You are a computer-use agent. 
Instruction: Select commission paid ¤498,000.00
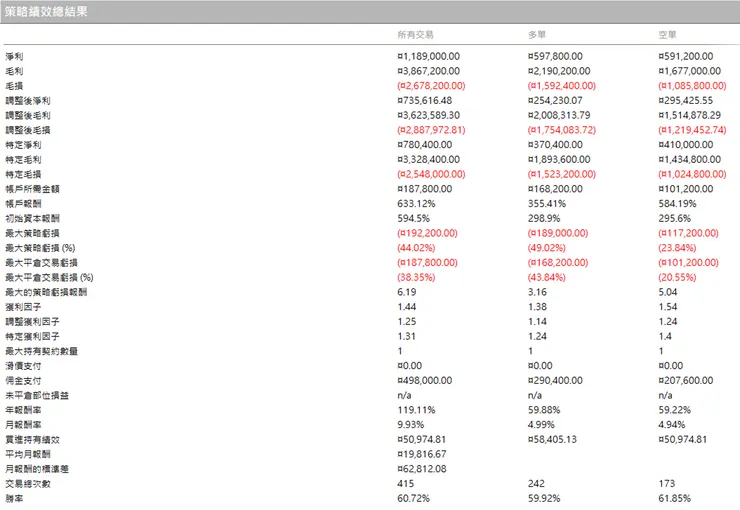point(425,380)
